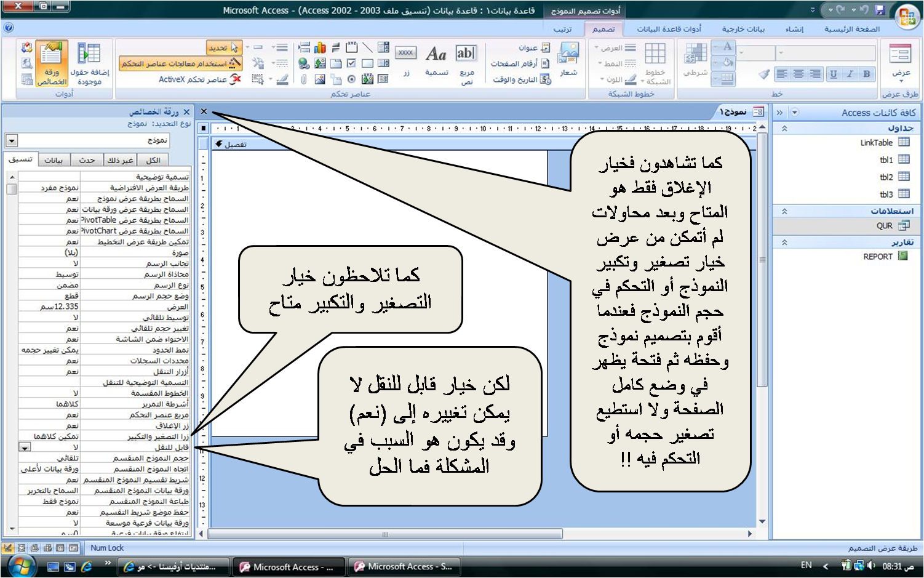Toggle Bold formatting
This screenshot has height=578, width=924.
tap(867, 74)
